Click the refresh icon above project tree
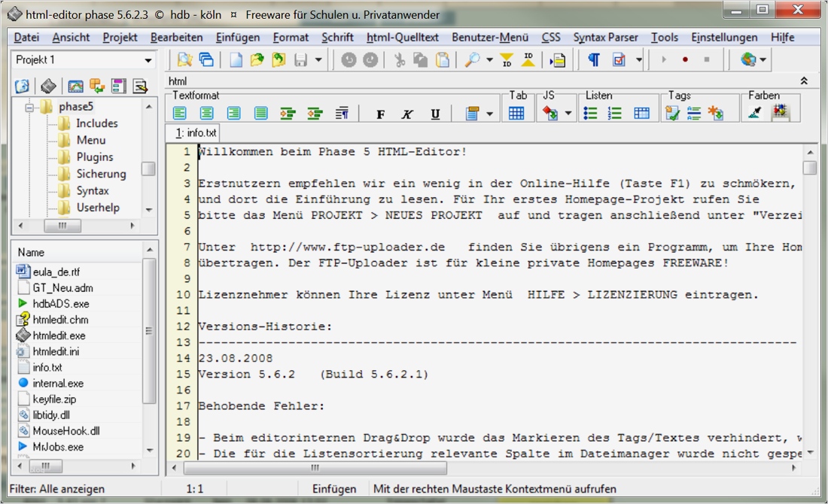Image resolution: width=828 pixels, height=504 pixels. tap(22, 86)
